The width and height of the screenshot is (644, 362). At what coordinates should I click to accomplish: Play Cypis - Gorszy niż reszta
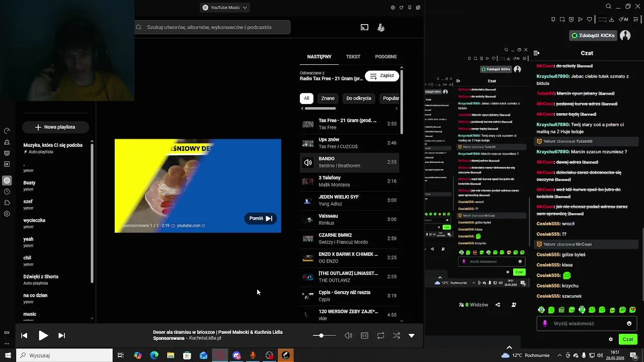[x=350, y=296]
